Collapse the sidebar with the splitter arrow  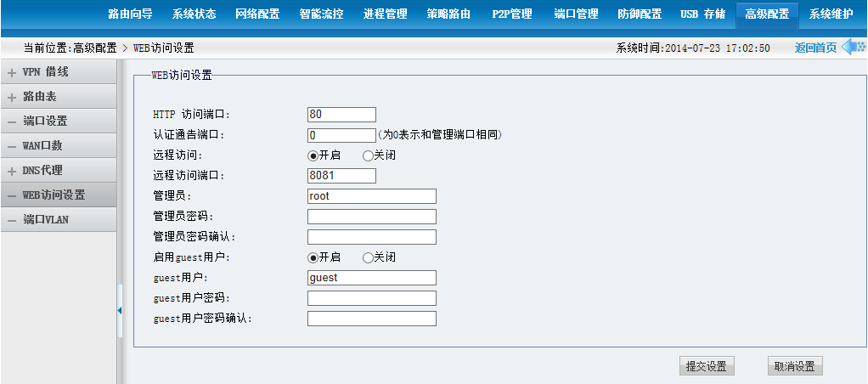pos(120,310)
